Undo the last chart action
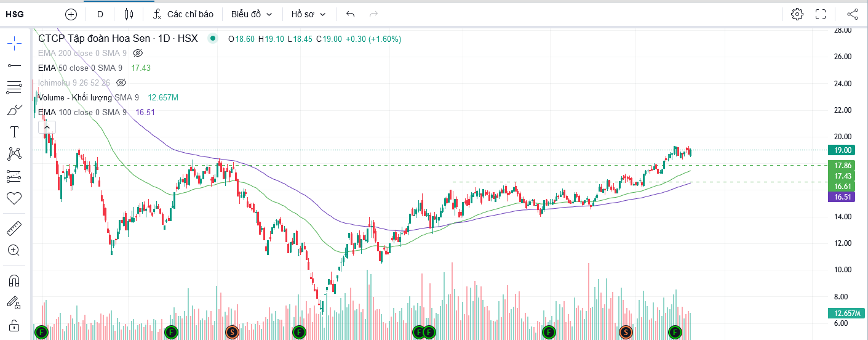Viewport: 868px width, 340px height. click(x=351, y=14)
